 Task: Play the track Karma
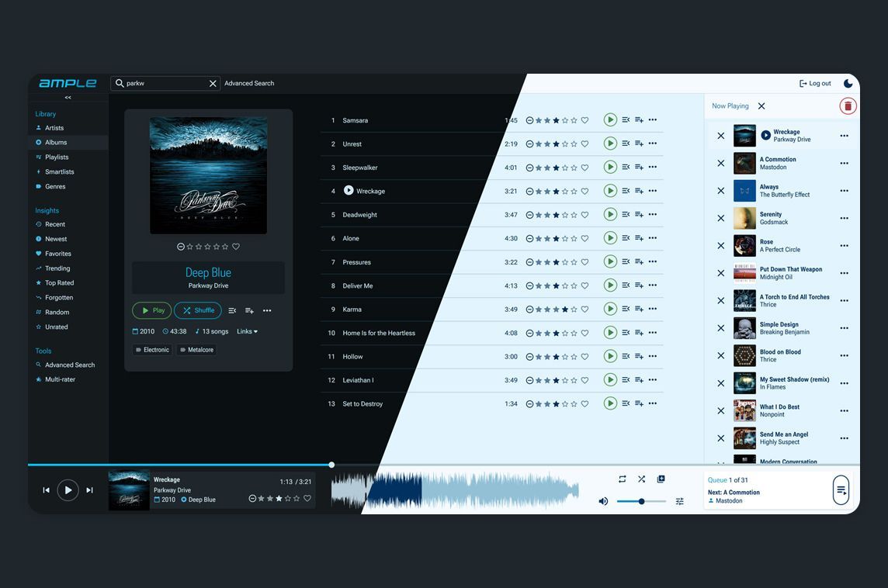point(610,309)
